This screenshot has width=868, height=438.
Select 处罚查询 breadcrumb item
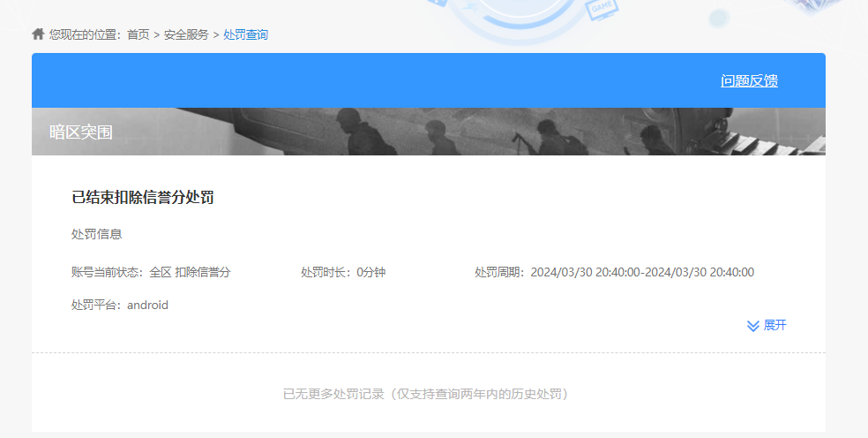click(245, 34)
